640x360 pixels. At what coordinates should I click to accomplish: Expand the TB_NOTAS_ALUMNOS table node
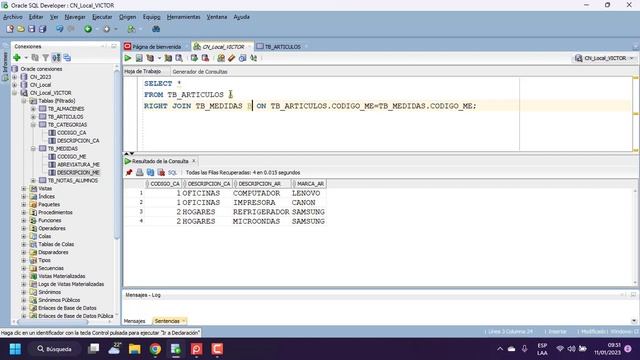click(33, 180)
